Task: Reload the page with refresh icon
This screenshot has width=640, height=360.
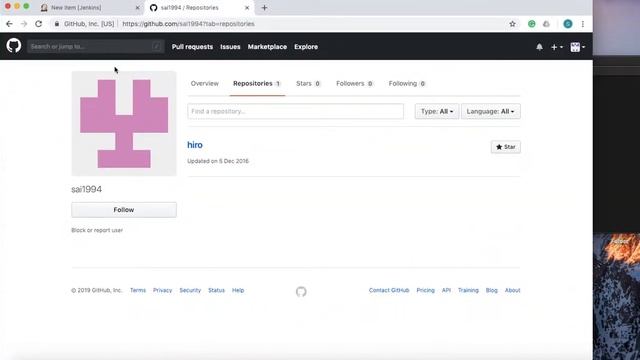Action: (x=38, y=24)
